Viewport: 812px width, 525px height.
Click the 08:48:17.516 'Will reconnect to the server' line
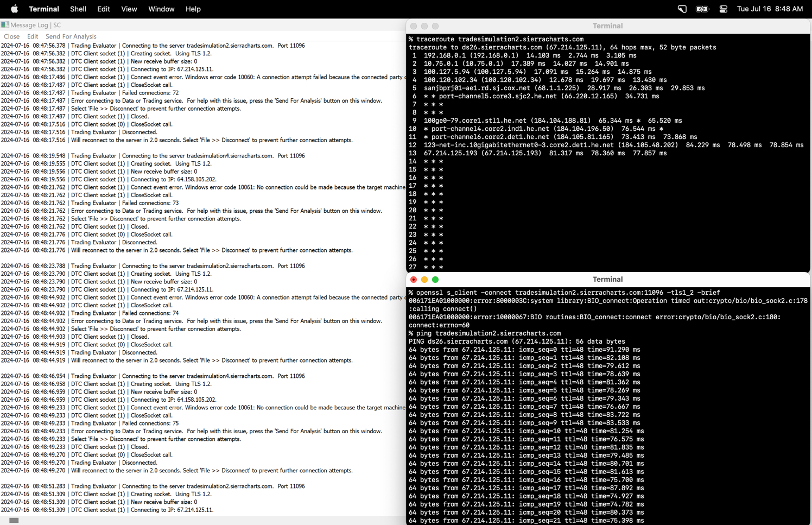click(177, 140)
